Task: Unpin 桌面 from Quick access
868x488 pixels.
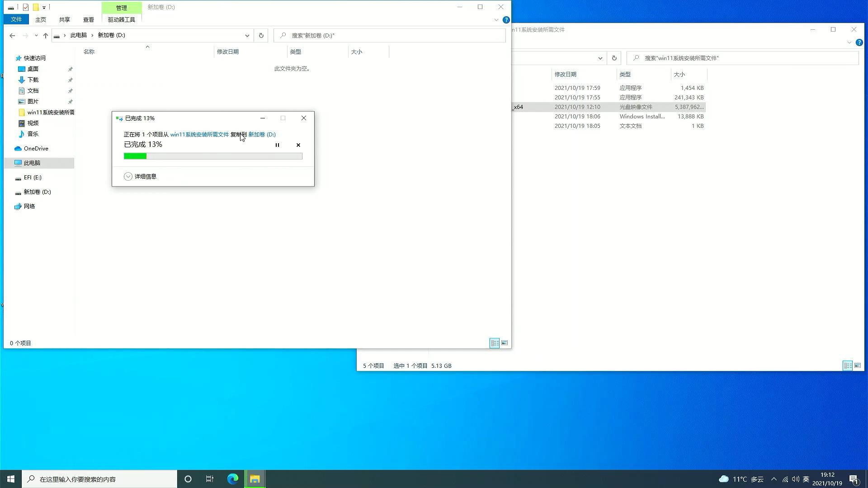Action: [70, 69]
